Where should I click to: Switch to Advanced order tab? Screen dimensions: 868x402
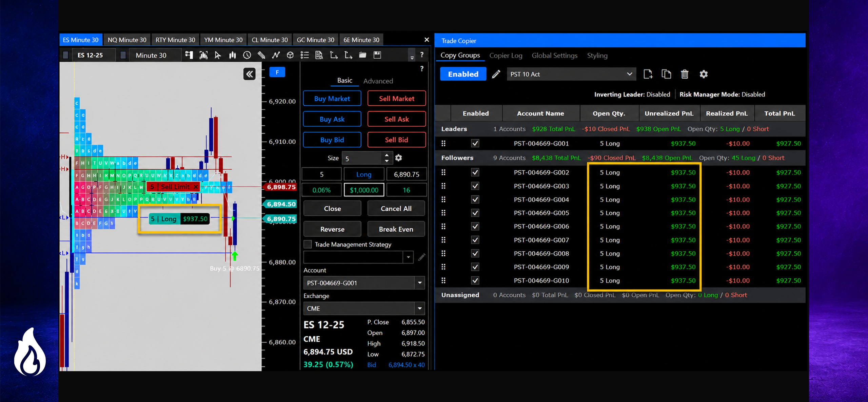pos(378,81)
